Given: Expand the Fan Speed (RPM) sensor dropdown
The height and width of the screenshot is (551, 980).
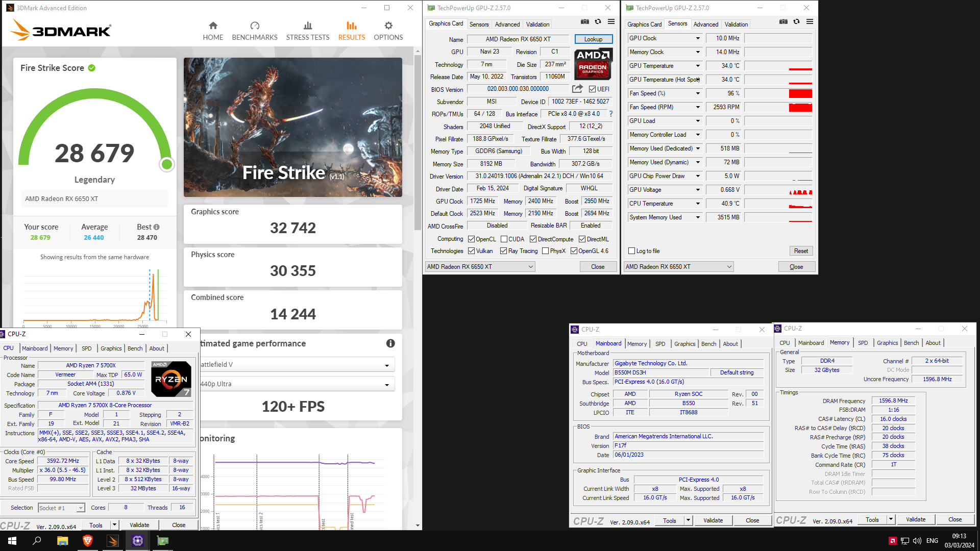Looking at the screenshot, I should pyautogui.click(x=698, y=107).
